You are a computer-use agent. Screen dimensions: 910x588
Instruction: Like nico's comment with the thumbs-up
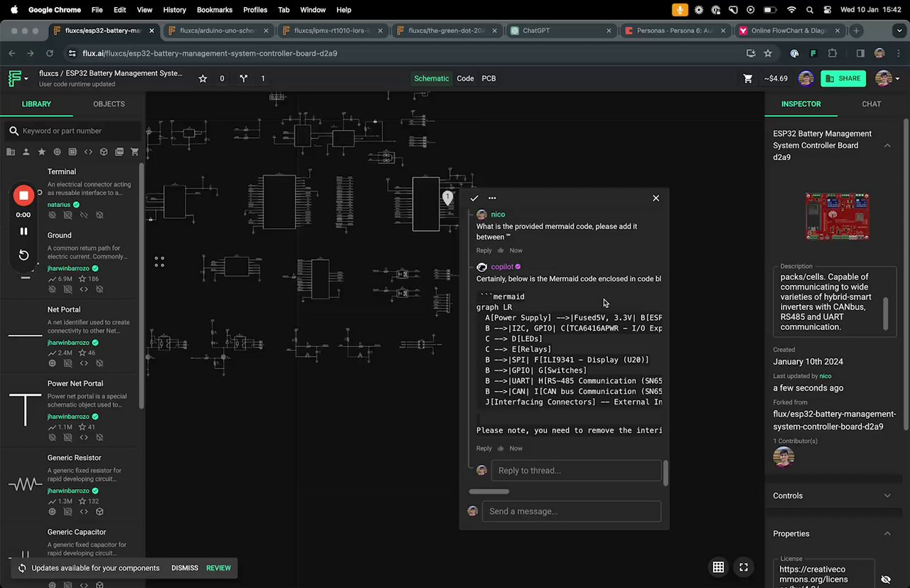click(500, 250)
